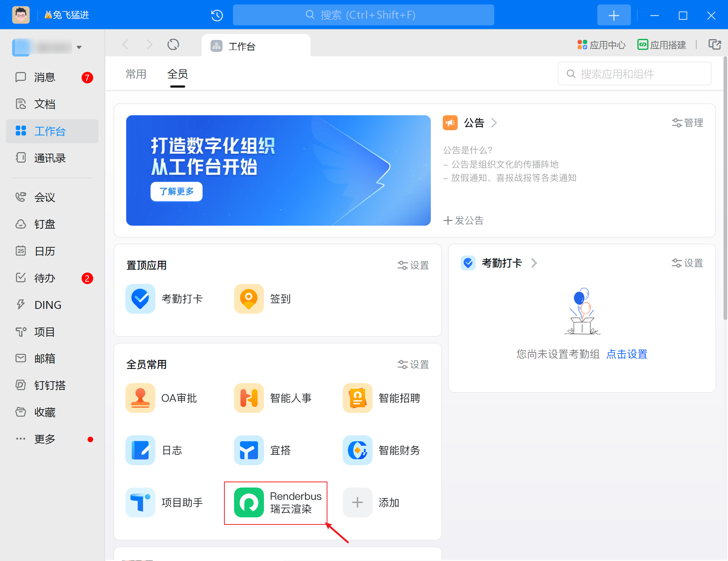
Task: Open page in separate window icon
Action: click(715, 45)
